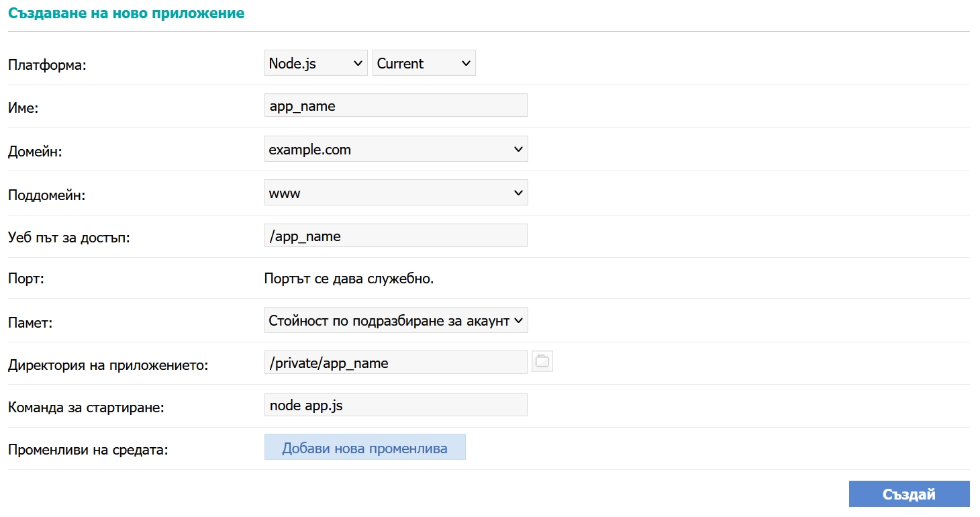Open the Node.js platform dropdown
This screenshot has width=980, height=517.
coord(315,63)
